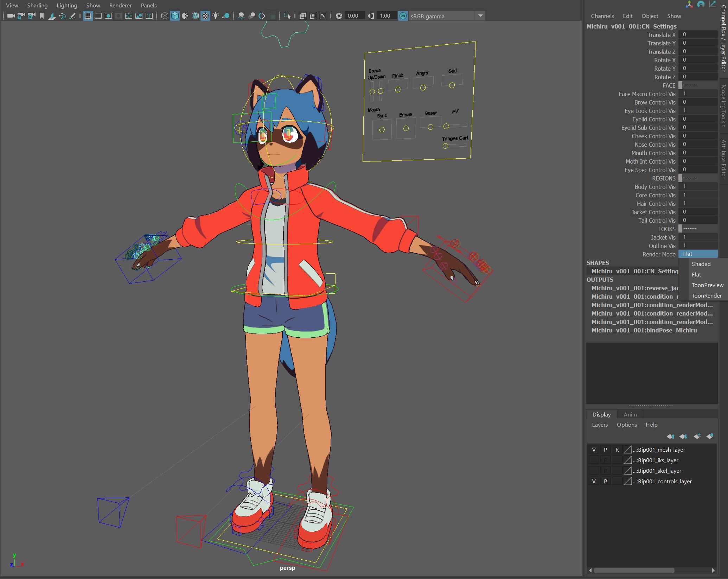Open the View menu
The height and width of the screenshot is (579, 728).
coord(12,5)
